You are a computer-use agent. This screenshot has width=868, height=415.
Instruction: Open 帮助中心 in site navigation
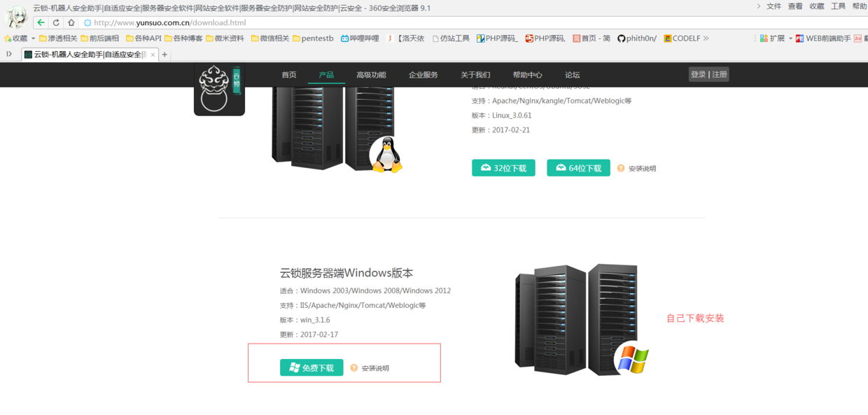(x=527, y=74)
